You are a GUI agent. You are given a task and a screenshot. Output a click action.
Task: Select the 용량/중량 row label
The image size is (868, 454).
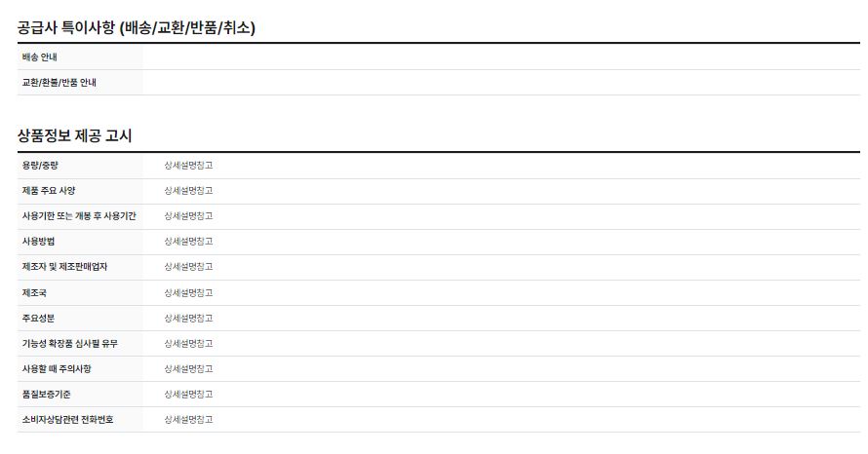pyautogui.click(x=40, y=166)
